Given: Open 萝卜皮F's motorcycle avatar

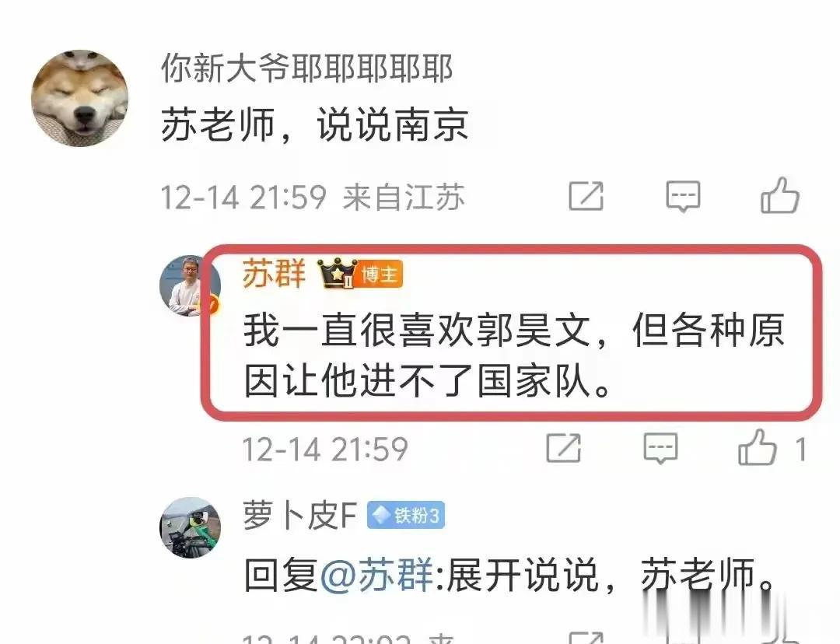Looking at the screenshot, I should pyautogui.click(x=191, y=528).
